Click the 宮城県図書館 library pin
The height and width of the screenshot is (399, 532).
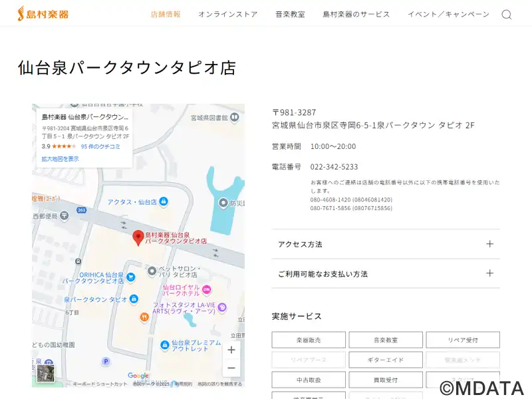coord(235,118)
